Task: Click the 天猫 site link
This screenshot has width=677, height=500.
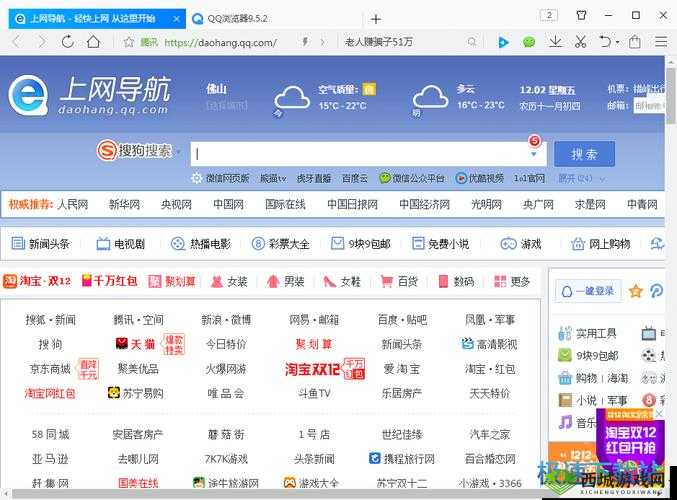Action: tap(136, 344)
